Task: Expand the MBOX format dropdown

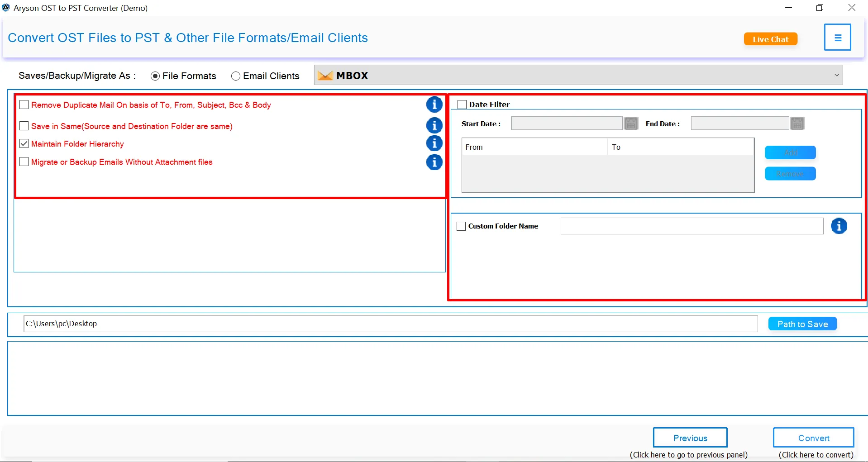Action: 837,75
